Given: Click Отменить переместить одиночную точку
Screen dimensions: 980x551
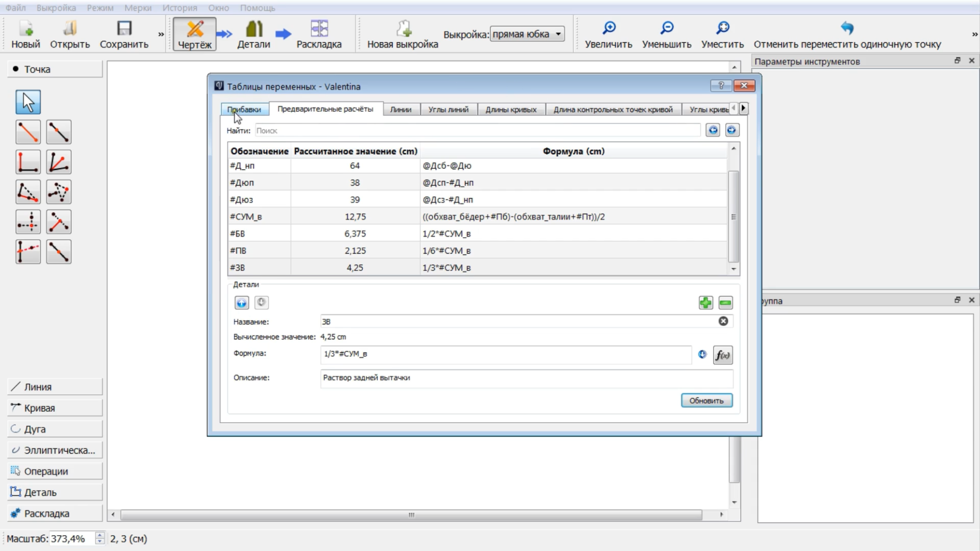Looking at the screenshot, I should click(847, 34).
